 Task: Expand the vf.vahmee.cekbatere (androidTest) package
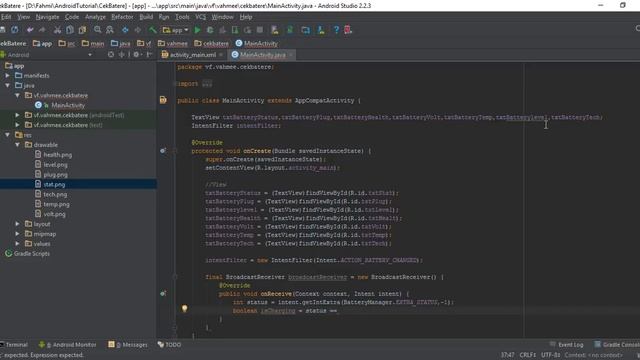[x=18, y=115]
